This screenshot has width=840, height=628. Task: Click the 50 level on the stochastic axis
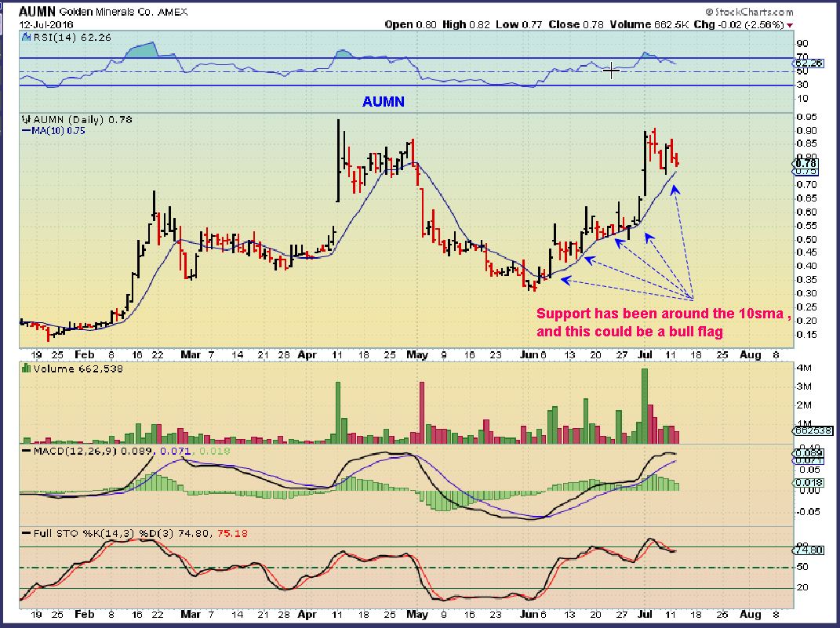pyautogui.click(x=802, y=567)
